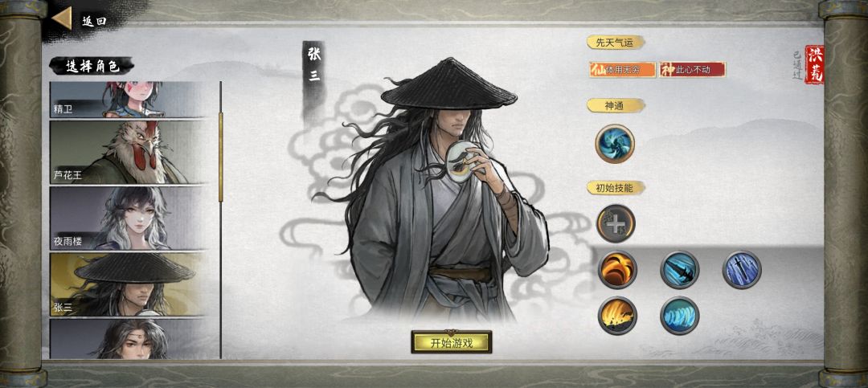Select the highlighted 张三 character card

point(127,284)
